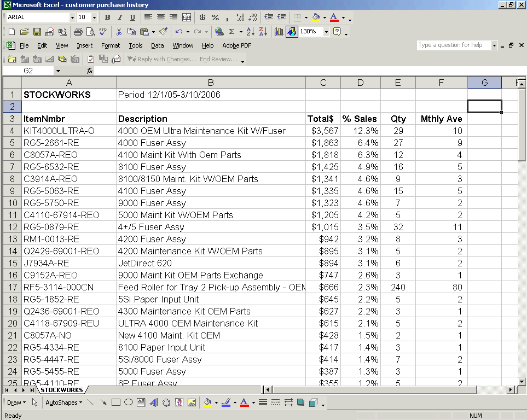527x420 pixels.
Task: Open the Data menu
Action: pyautogui.click(x=157, y=46)
